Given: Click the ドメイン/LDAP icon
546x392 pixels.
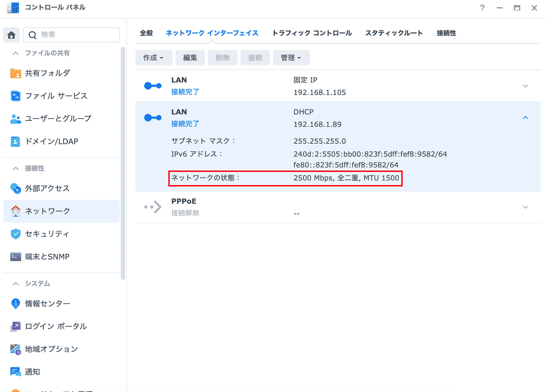Looking at the screenshot, I should pos(15,141).
